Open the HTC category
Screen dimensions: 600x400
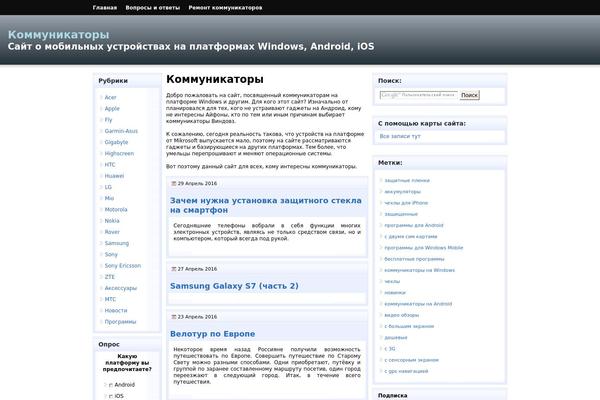[110, 165]
